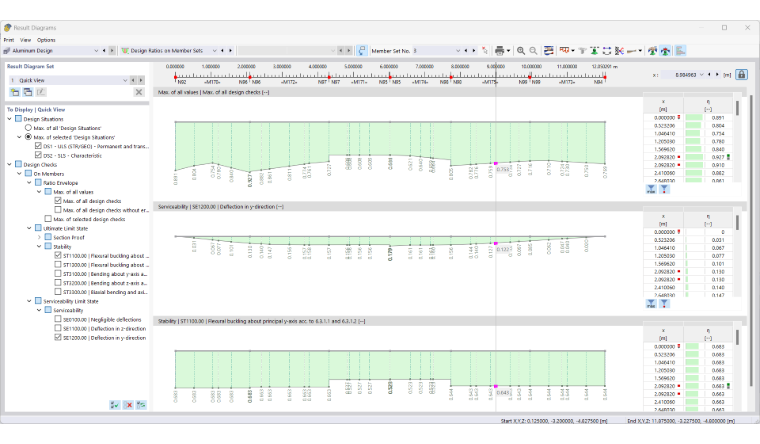The height and width of the screenshot is (444, 760).
Task: Click the invert selection icon below tree
Action: [x=141, y=405]
